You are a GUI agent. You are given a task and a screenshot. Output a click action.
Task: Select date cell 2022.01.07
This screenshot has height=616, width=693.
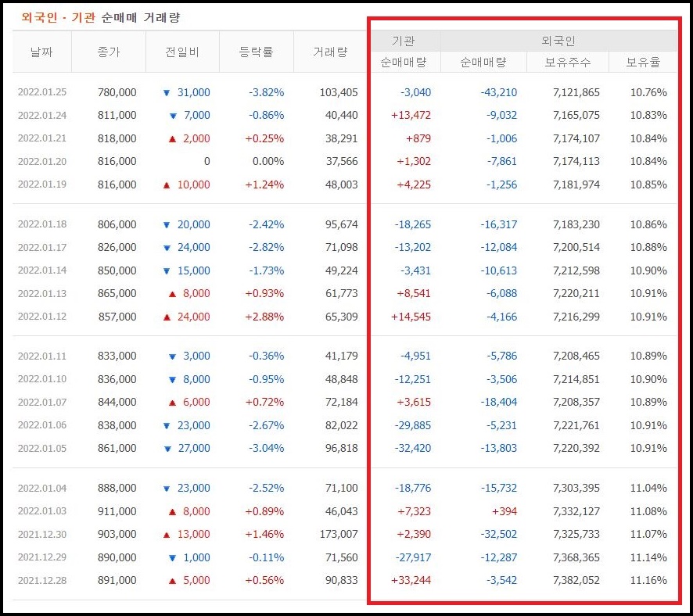(42, 402)
